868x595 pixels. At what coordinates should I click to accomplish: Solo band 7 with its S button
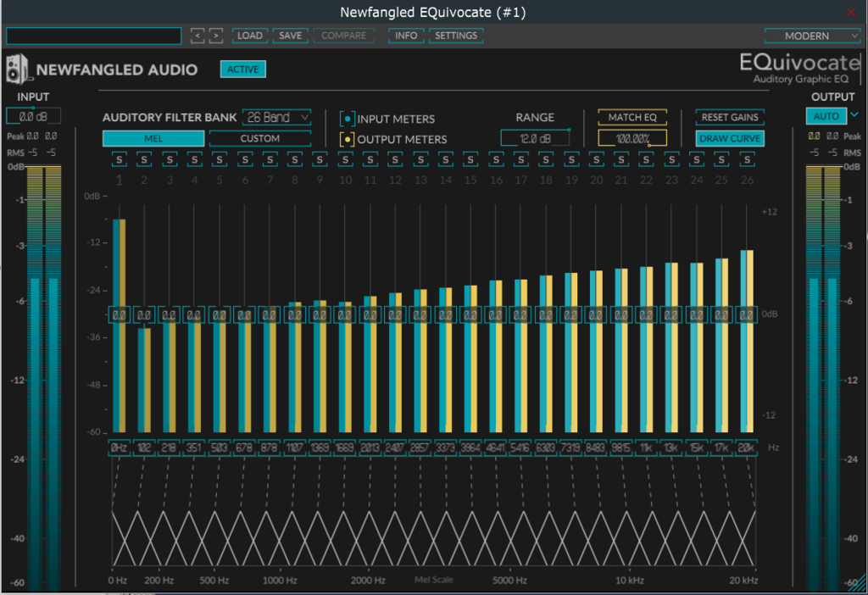coord(270,160)
